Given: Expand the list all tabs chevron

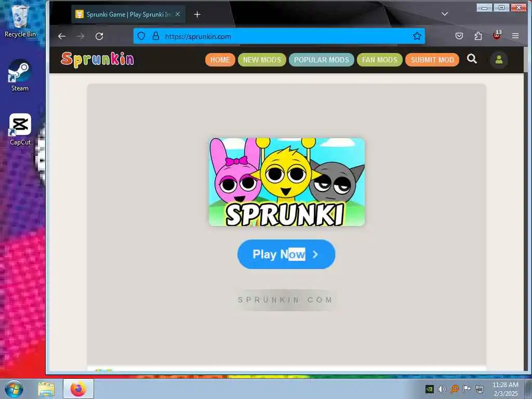Looking at the screenshot, I should point(445,14).
